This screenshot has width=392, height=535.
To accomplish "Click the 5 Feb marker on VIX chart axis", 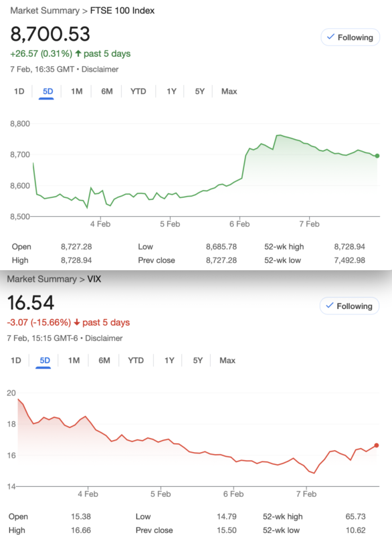I will coord(161,494).
